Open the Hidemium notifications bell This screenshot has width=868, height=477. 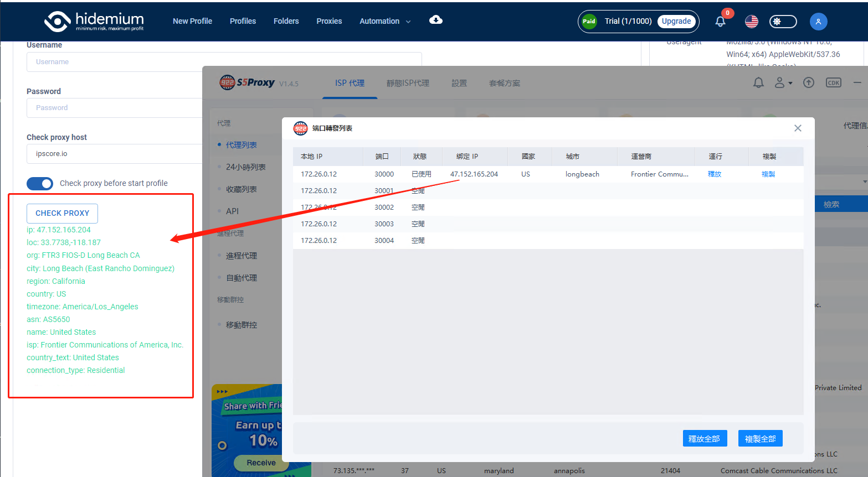(720, 22)
